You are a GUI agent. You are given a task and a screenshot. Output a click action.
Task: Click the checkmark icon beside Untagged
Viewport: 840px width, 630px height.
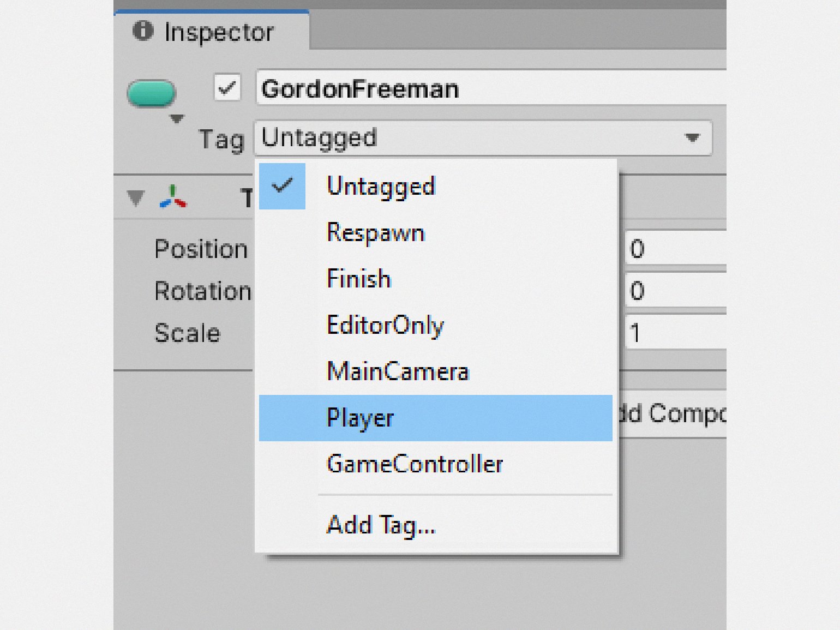(x=282, y=186)
